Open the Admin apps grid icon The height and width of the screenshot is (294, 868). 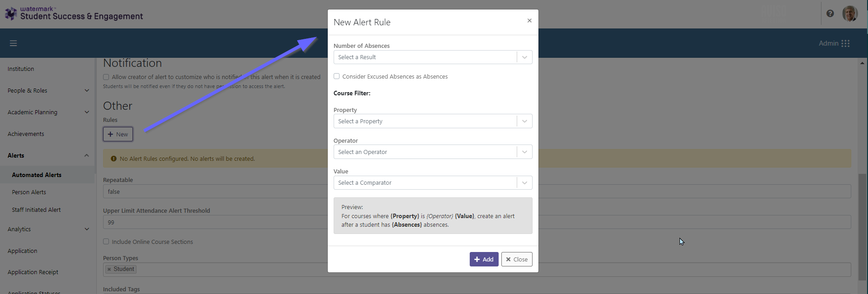[x=845, y=43]
